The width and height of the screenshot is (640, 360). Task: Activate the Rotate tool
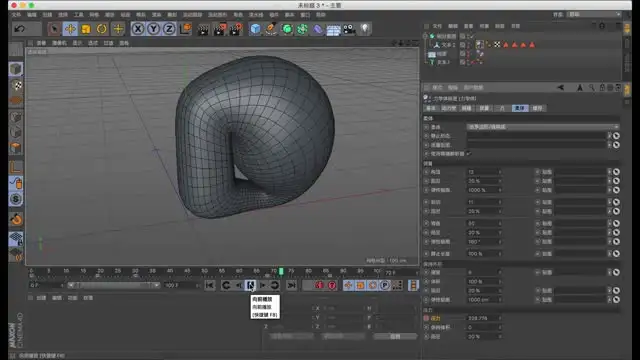point(102,29)
